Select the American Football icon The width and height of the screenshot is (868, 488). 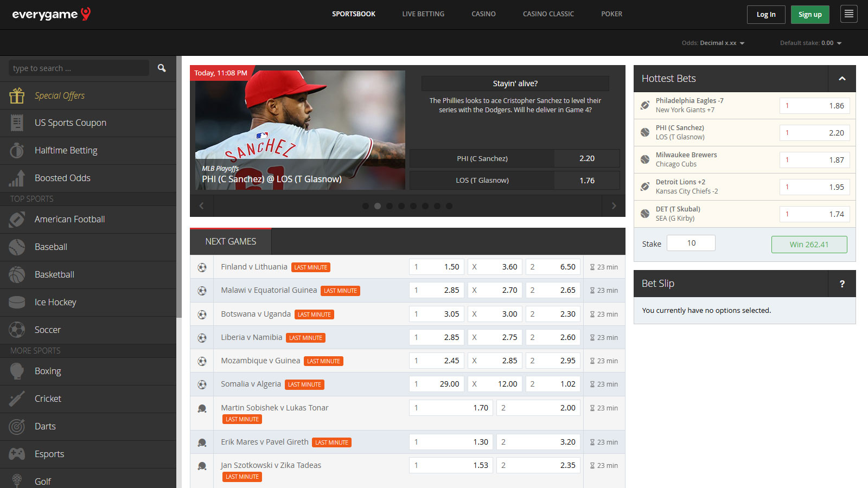pos(17,220)
